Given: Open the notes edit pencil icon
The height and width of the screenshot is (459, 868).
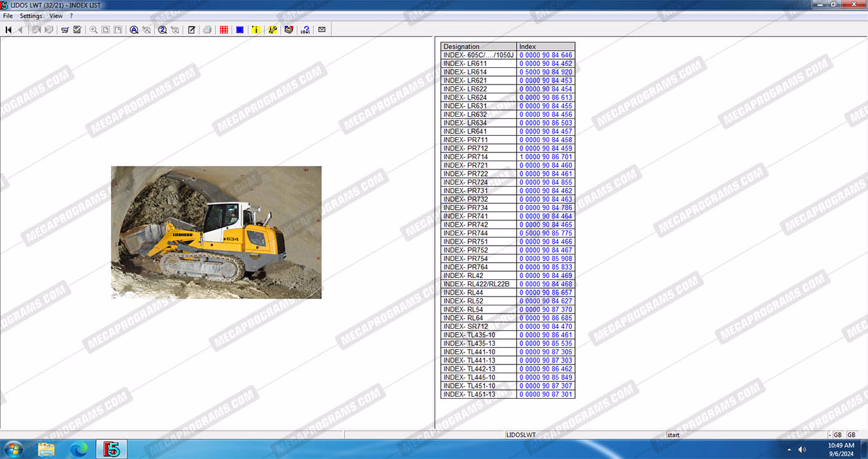Looking at the screenshot, I should point(191,30).
